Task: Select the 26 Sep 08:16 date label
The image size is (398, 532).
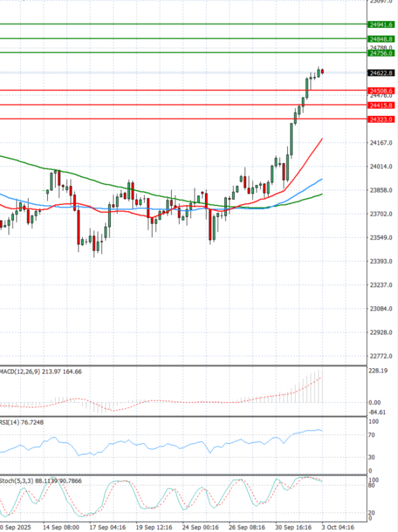Action: click(x=245, y=527)
